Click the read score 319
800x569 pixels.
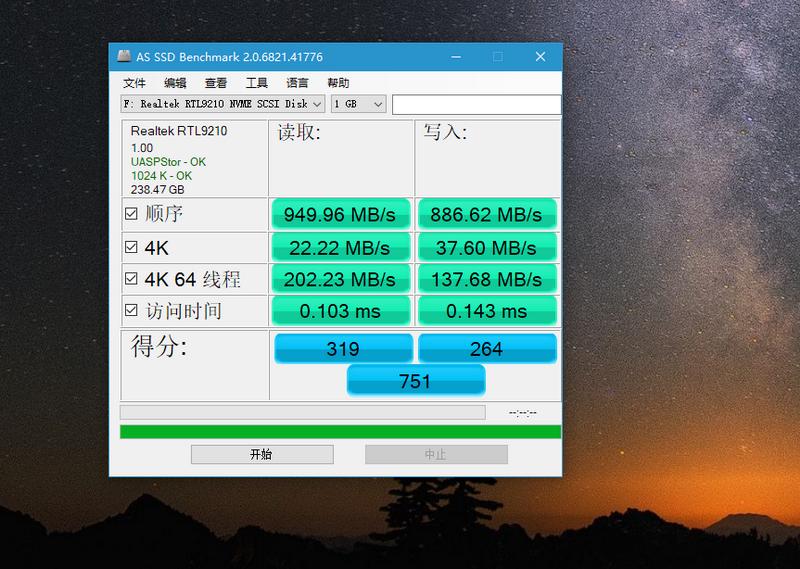coord(343,349)
